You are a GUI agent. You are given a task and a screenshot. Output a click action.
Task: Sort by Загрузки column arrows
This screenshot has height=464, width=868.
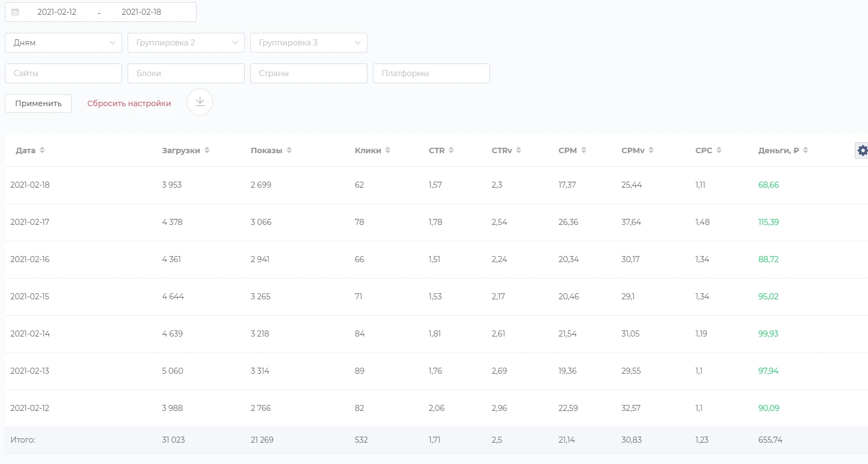click(207, 150)
